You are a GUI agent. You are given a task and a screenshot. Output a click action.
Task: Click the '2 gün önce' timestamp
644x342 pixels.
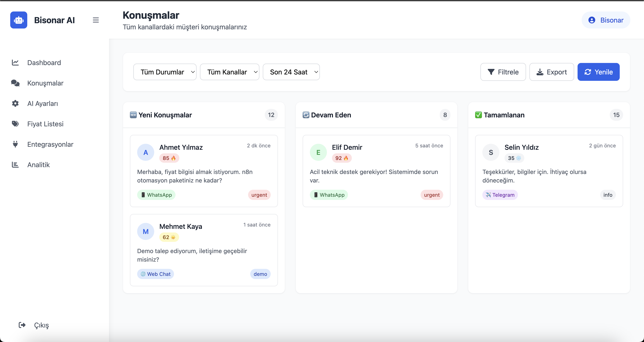[602, 145]
